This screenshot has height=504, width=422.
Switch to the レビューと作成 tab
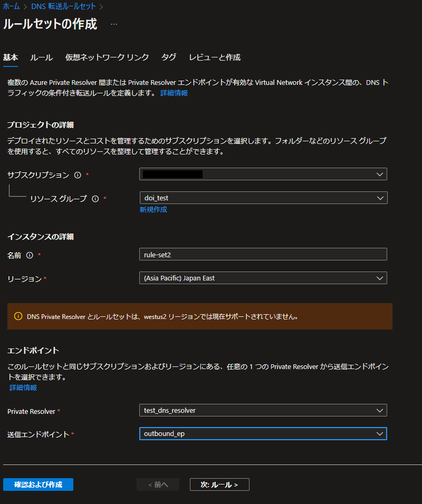[x=215, y=57]
